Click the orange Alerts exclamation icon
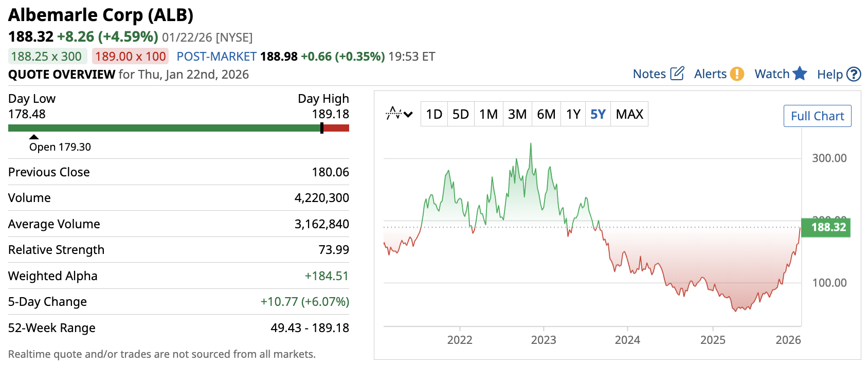868x366 pixels. point(737,74)
